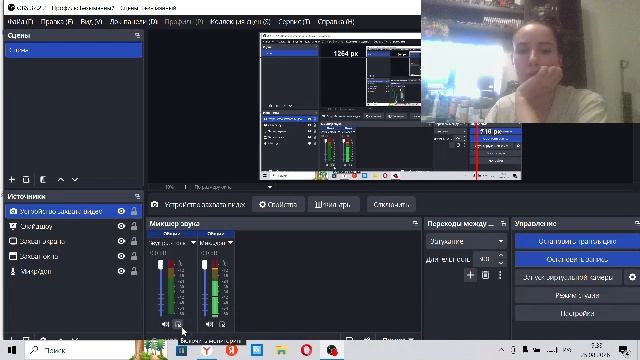The height and width of the screenshot is (360, 640).
Task: Mute the Микрофон mixer channel speaker icon
Action: [x=209, y=324]
